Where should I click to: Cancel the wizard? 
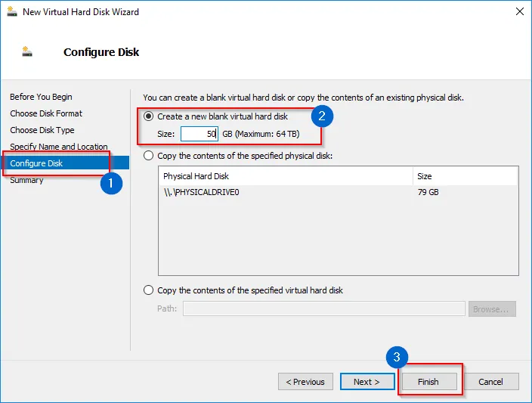pos(490,382)
